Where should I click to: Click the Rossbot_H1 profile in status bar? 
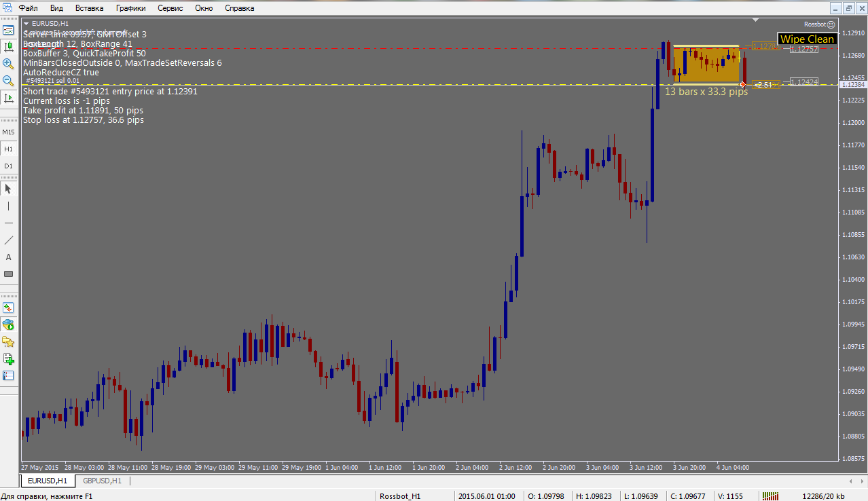(399, 496)
